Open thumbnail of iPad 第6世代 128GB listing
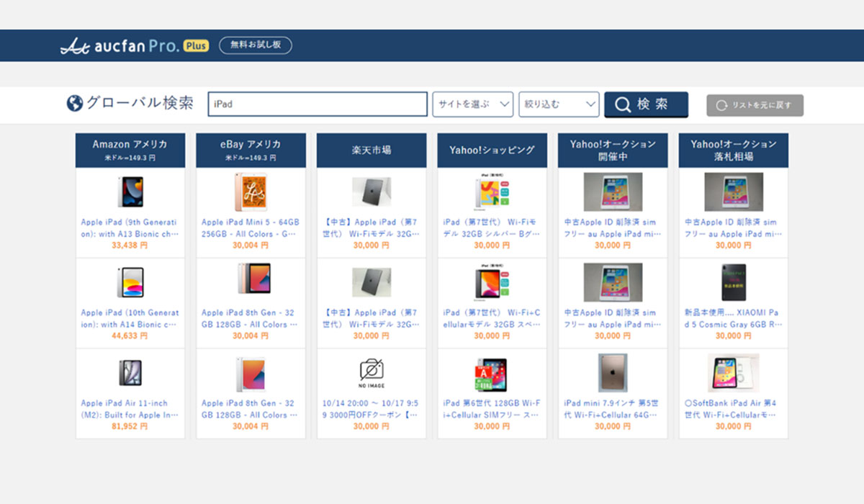This screenshot has width=864, height=504. coord(492,374)
